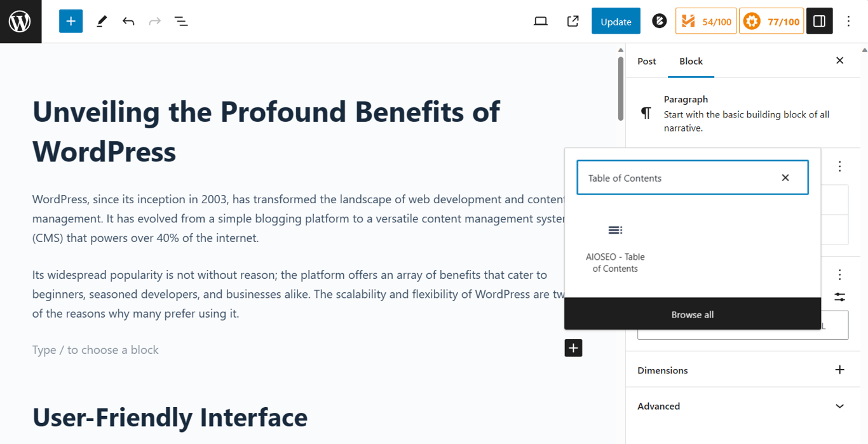
Task: Select the pencil editing tool icon
Action: (x=101, y=21)
